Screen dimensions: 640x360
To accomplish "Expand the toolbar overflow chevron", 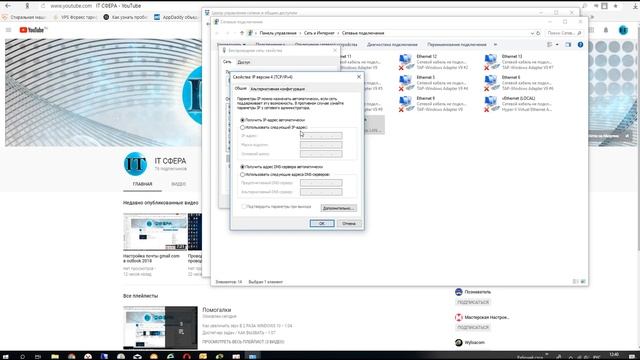I will click(496, 44).
